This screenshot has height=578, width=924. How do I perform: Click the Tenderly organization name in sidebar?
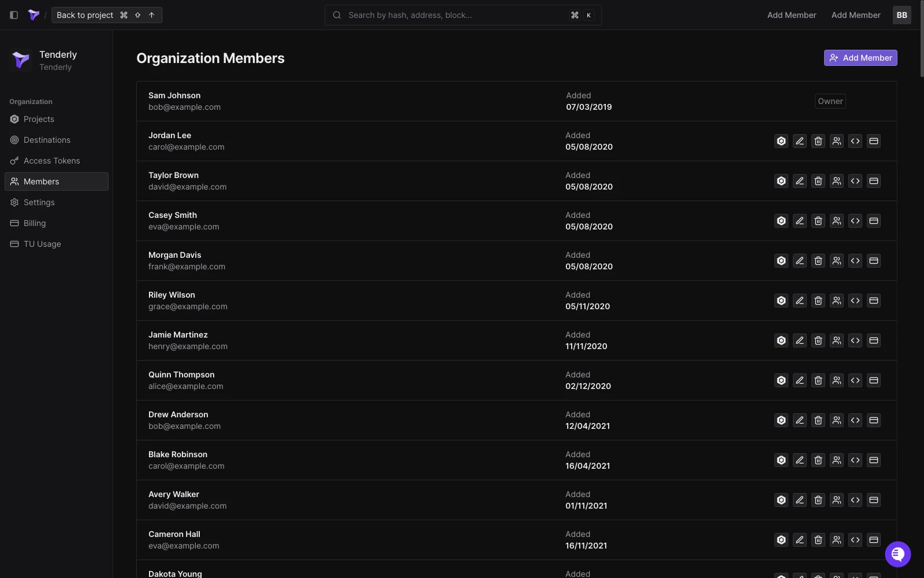click(58, 54)
